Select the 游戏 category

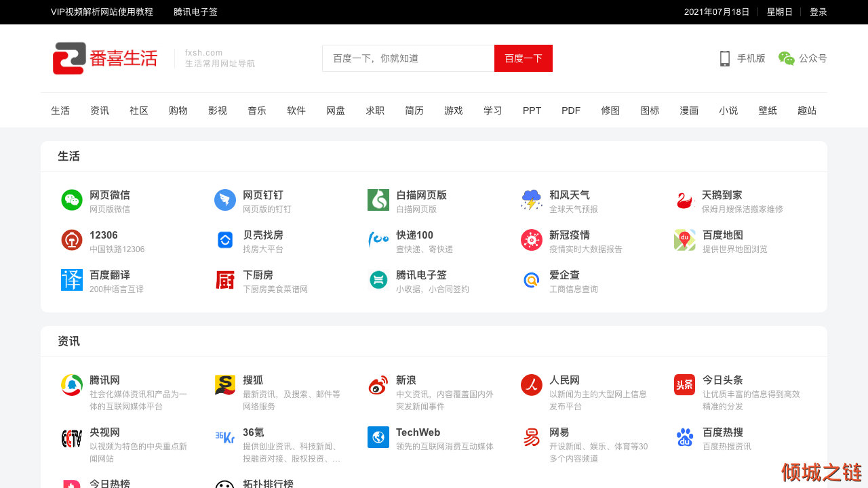pos(454,110)
